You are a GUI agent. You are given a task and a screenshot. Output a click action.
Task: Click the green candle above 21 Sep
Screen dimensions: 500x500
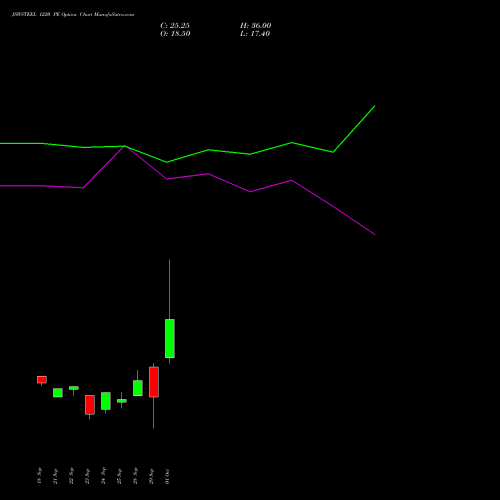pyautogui.click(x=58, y=393)
